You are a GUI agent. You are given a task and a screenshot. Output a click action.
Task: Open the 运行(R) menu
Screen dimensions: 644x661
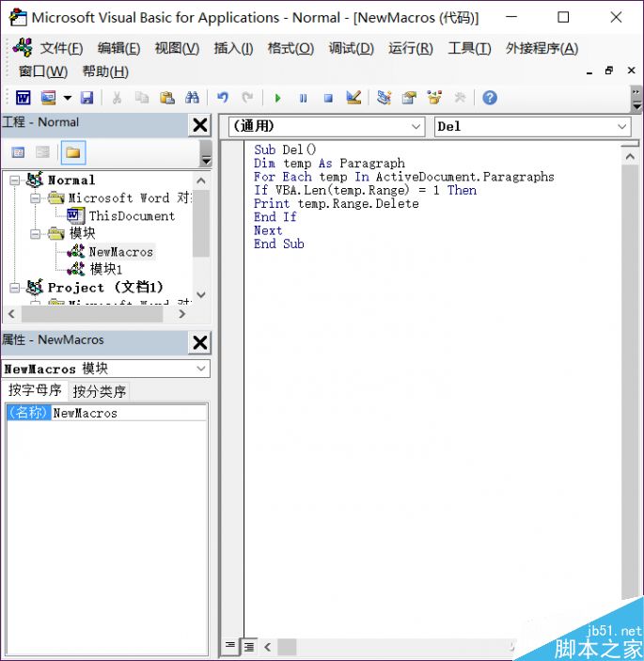411,49
